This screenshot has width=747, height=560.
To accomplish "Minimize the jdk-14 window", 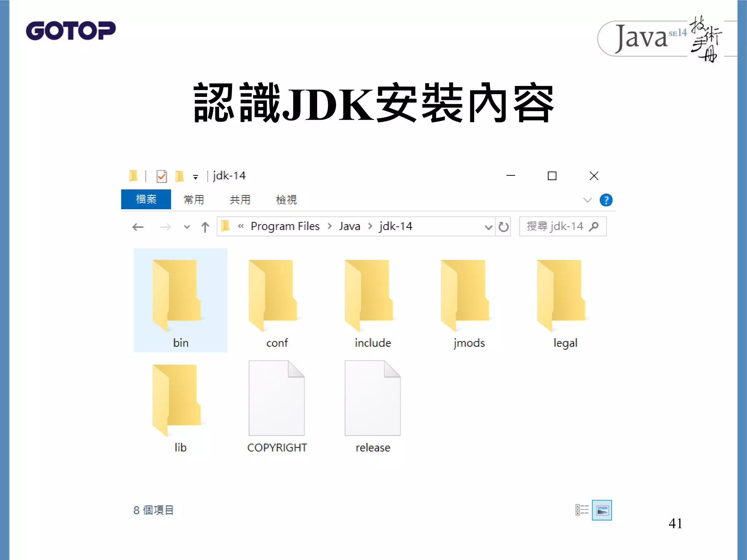I will 511,176.
